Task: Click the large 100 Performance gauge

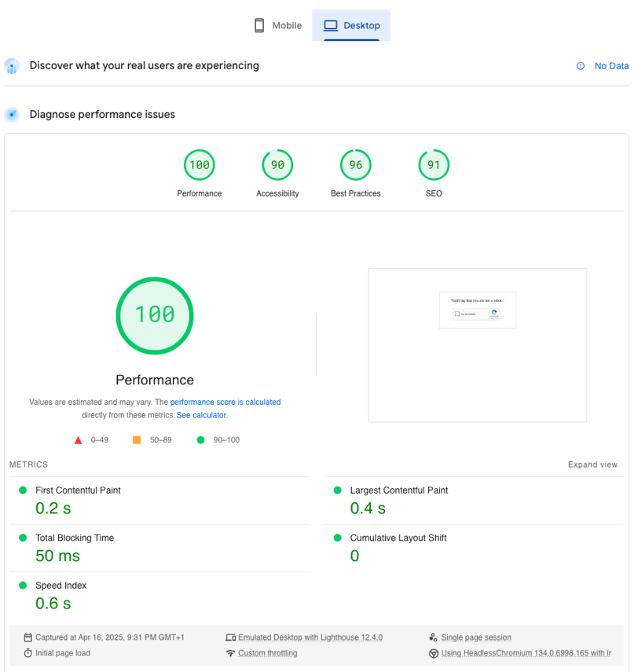Action: coord(155,315)
